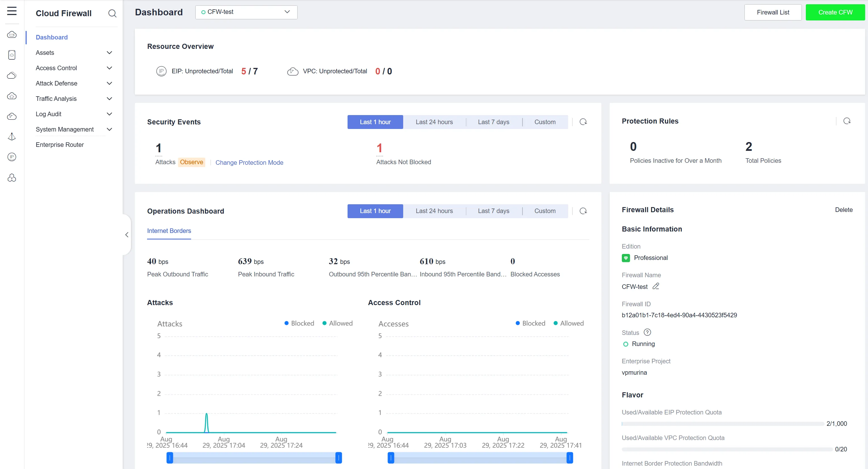The image size is (868, 469).
Task: Click the search icon beside Cloud Firewall
Action: coord(112,13)
